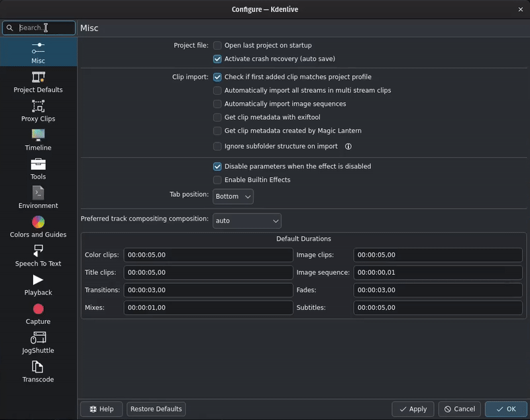Click the Default Durations heading text

(x=303, y=238)
